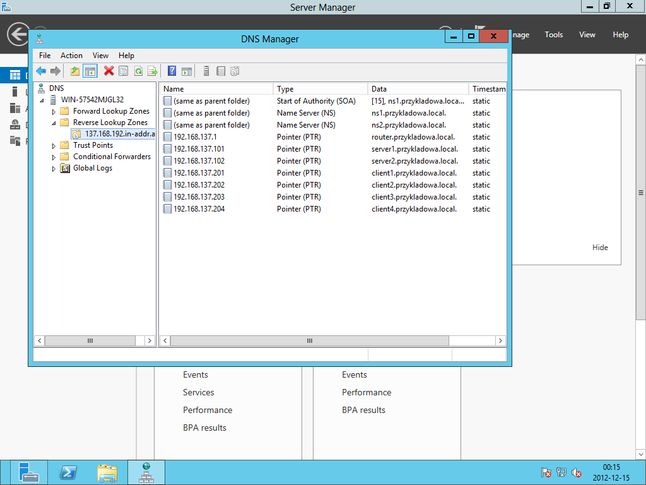Click the Hide link in Server Manager

(600, 247)
